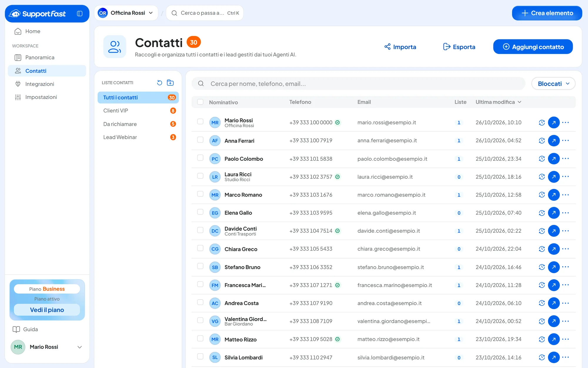Open Matteo Rizzo's contact with the arrow button

pos(554,339)
